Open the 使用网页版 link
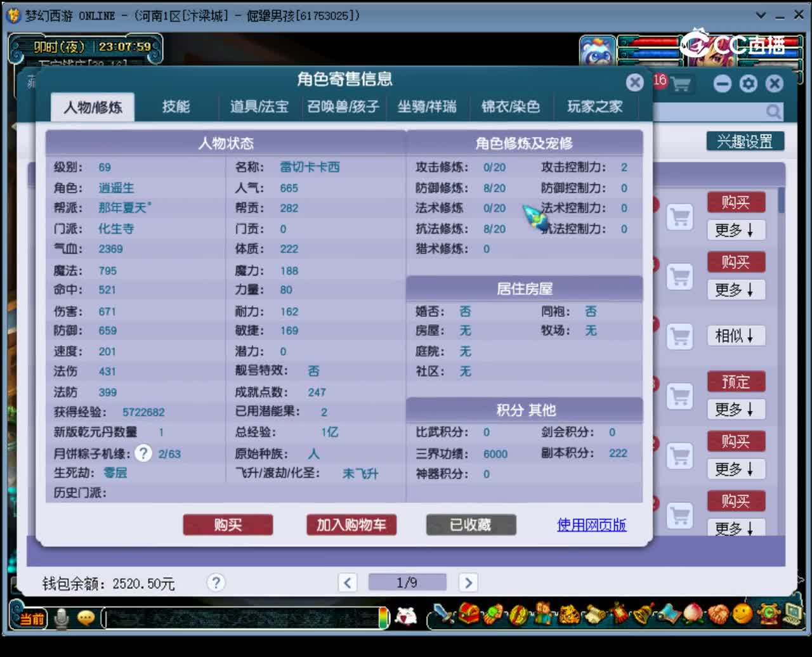 tap(592, 524)
